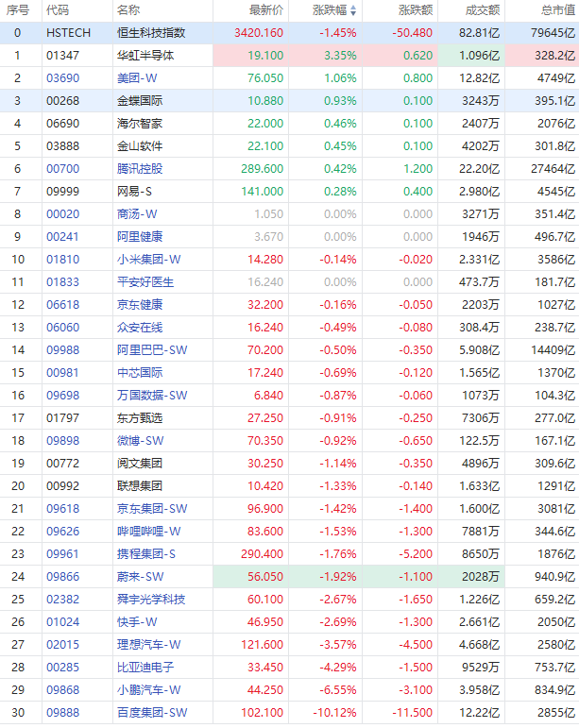Open stock code 09988 link
This screenshot has height=728, width=579.
click(62, 350)
